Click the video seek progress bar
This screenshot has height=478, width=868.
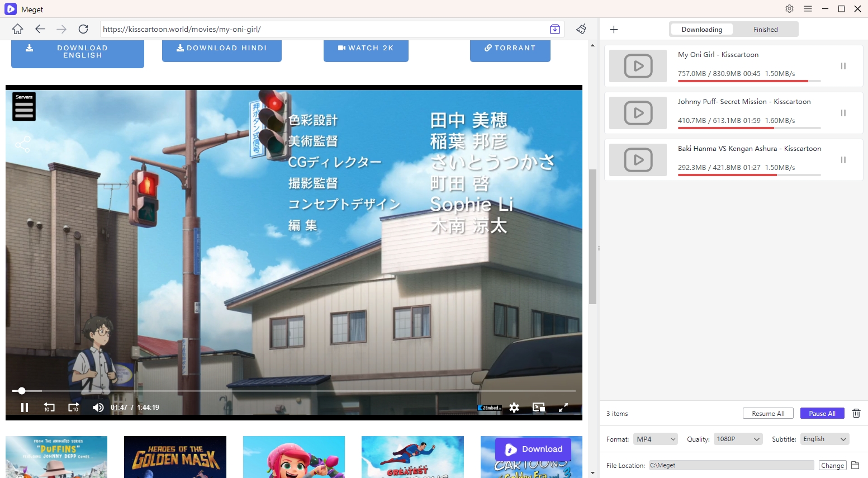(294, 391)
